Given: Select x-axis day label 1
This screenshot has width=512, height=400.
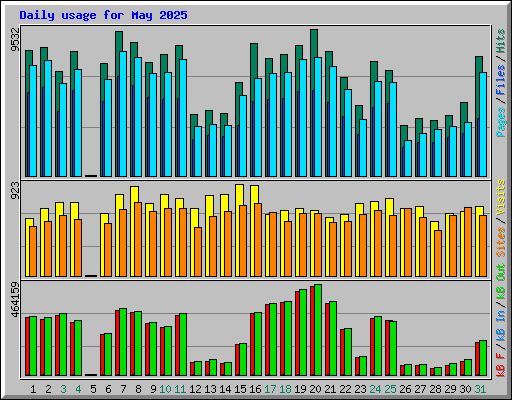Looking at the screenshot, I should [33, 389].
